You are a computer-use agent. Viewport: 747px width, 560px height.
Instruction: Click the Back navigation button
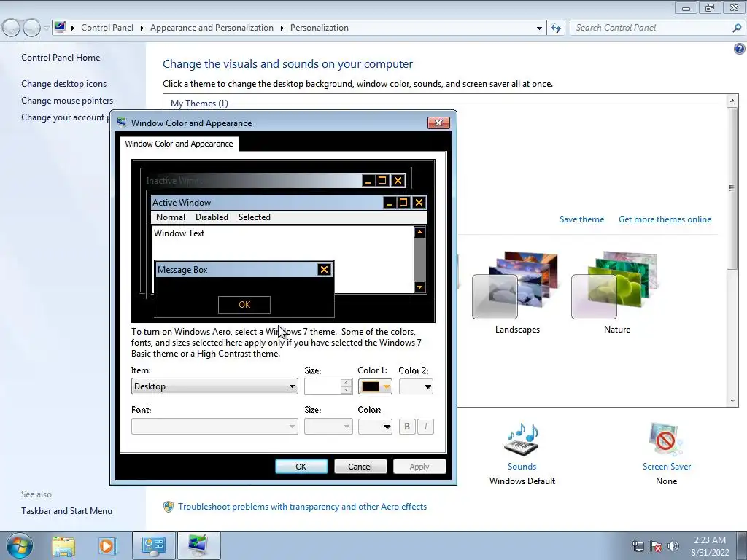[x=12, y=28]
